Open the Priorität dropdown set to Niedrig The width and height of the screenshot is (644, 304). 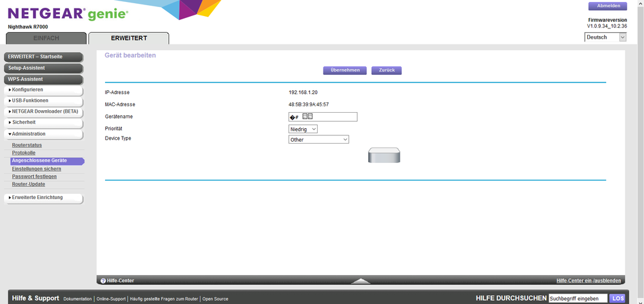pyautogui.click(x=303, y=129)
